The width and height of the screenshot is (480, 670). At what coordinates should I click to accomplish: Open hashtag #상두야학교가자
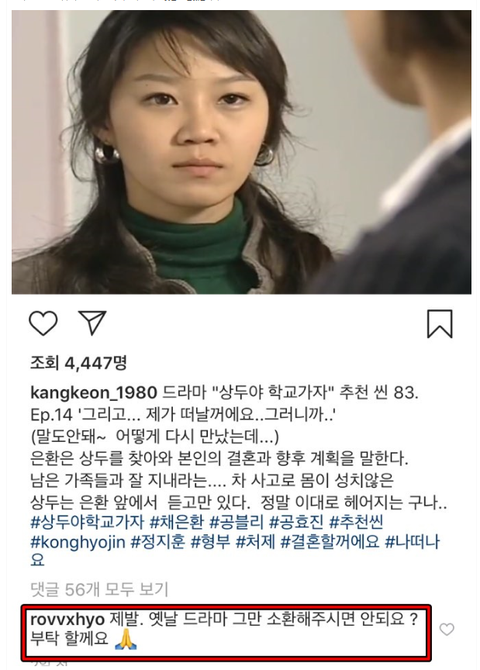click(x=88, y=522)
